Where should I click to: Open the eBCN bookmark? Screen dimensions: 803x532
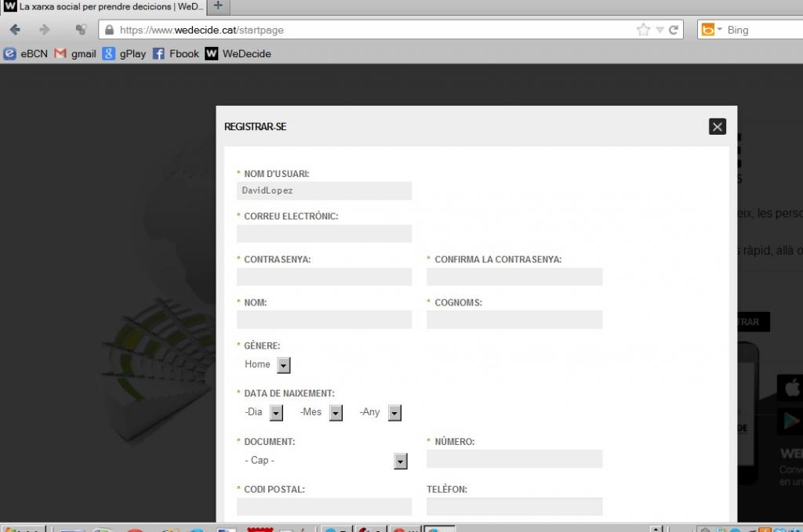pos(26,54)
